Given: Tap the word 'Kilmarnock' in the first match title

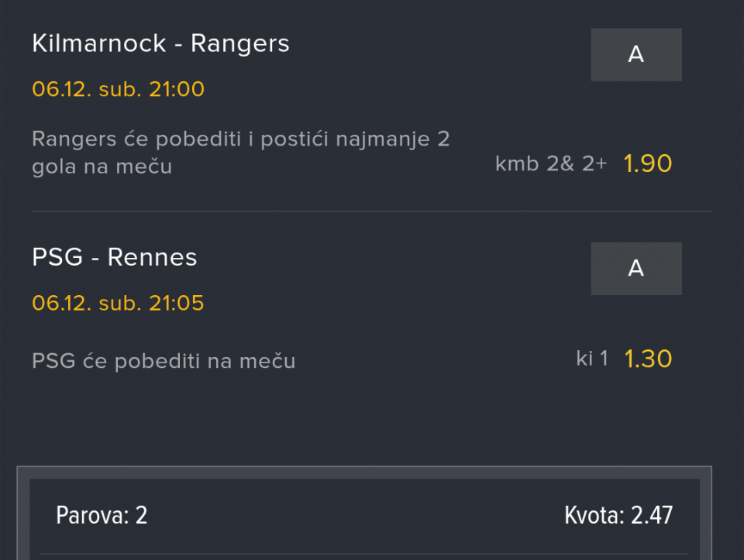Looking at the screenshot, I should coord(99,43).
